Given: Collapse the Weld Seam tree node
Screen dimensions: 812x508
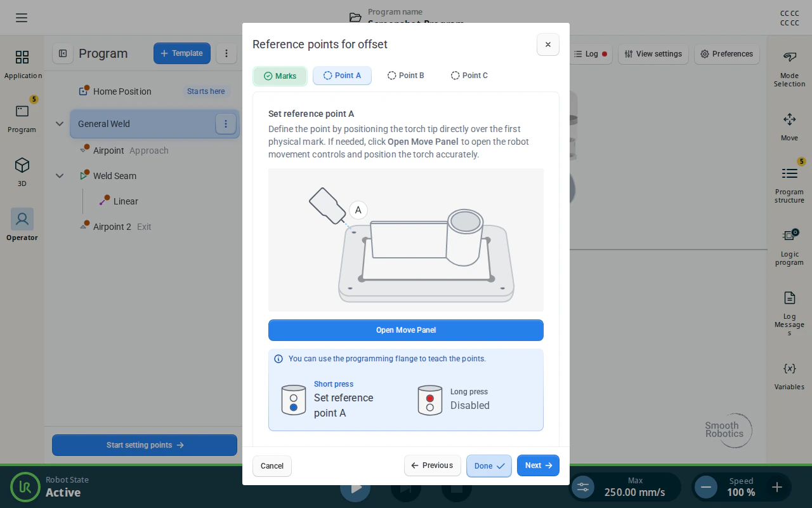Looking at the screenshot, I should (60, 176).
